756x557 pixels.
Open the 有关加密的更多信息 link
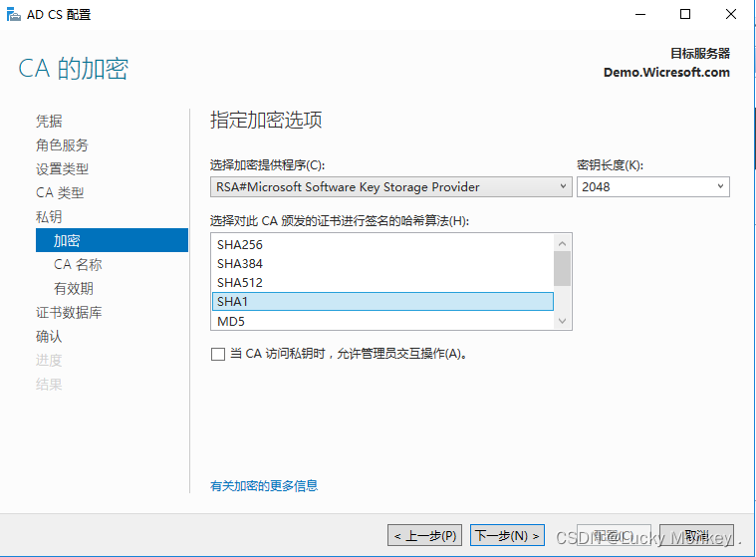pyautogui.click(x=264, y=485)
